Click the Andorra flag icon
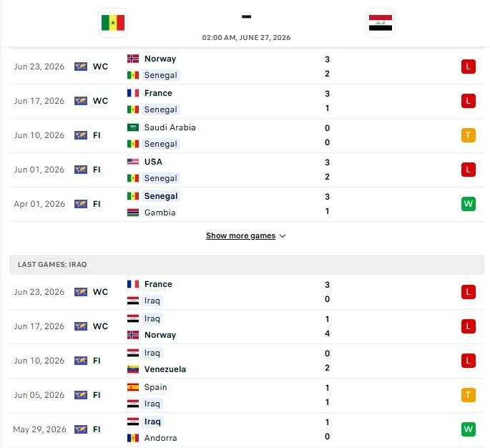The height and width of the screenshot is (448, 490). click(x=133, y=438)
